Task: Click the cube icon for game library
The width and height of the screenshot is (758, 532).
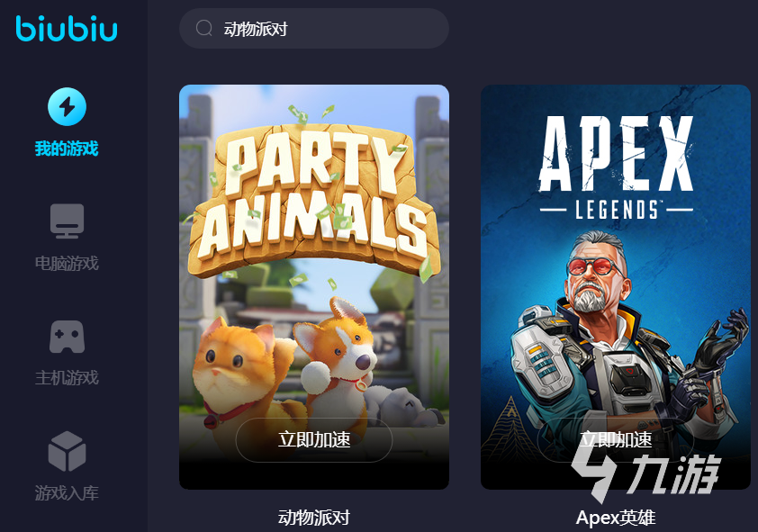Action: 68,451
